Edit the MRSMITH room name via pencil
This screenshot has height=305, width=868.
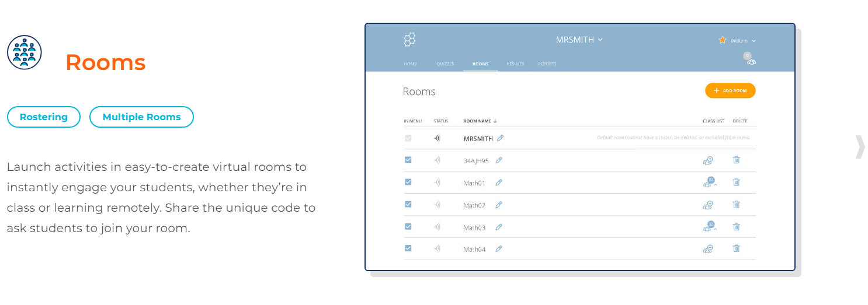501,138
